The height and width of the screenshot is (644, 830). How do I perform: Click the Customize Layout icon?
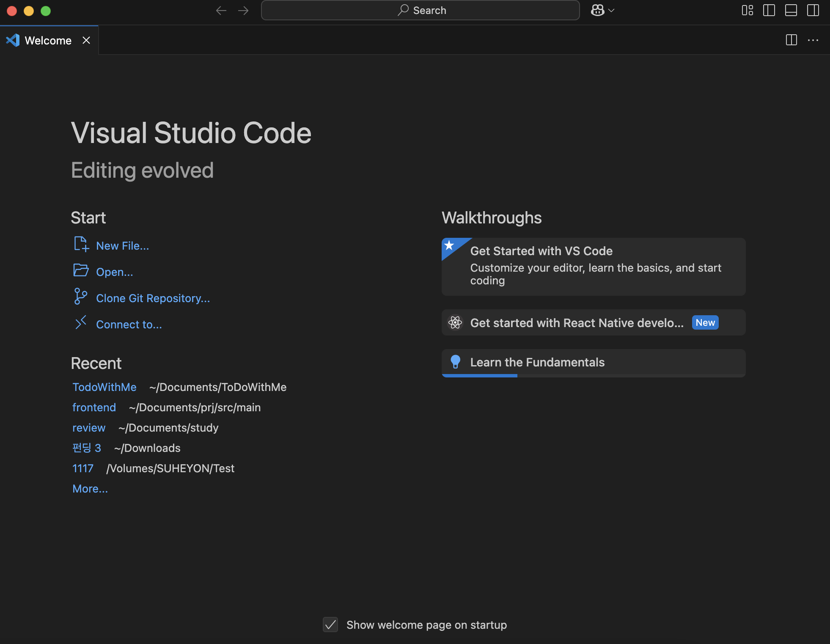748,11
